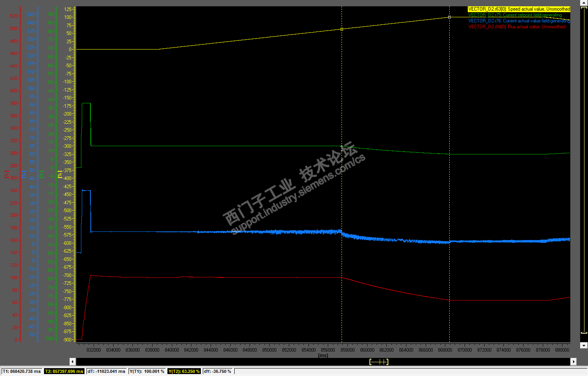588x376 pixels.
Task: Click the 832000 tick on the time axis
Action: coord(94,350)
